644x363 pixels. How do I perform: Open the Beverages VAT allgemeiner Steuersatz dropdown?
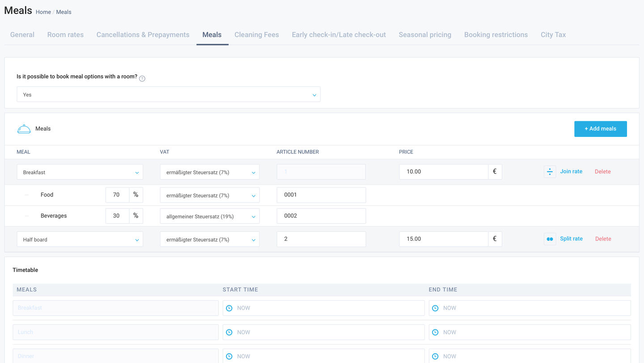pos(210,216)
